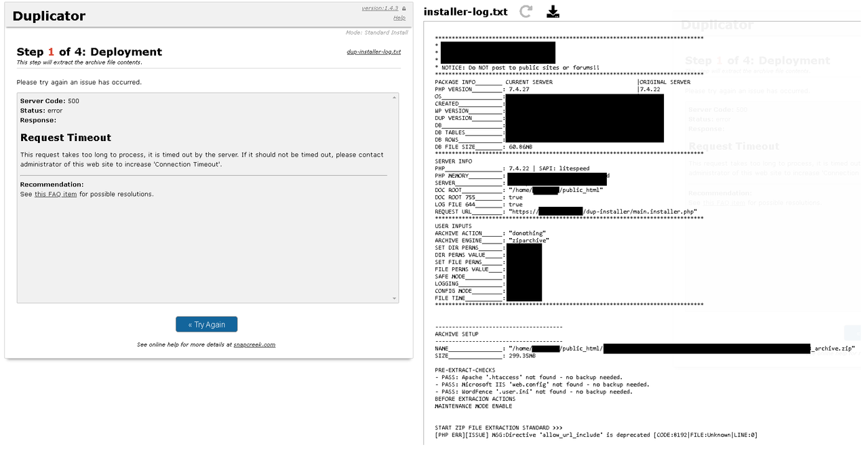Click the ARCHIVE ENGINE 'ziparchive' line
This screenshot has width=868, height=453.
coord(492,241)
